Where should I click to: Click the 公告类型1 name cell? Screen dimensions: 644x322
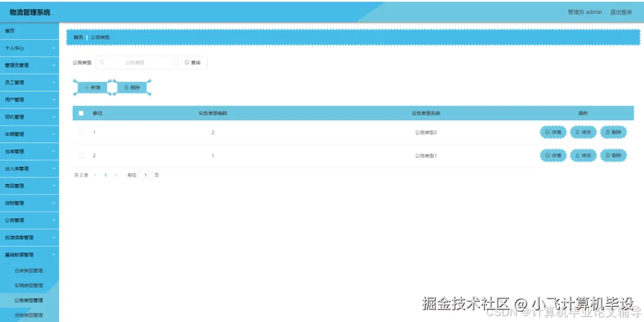(x=426, y=156)
